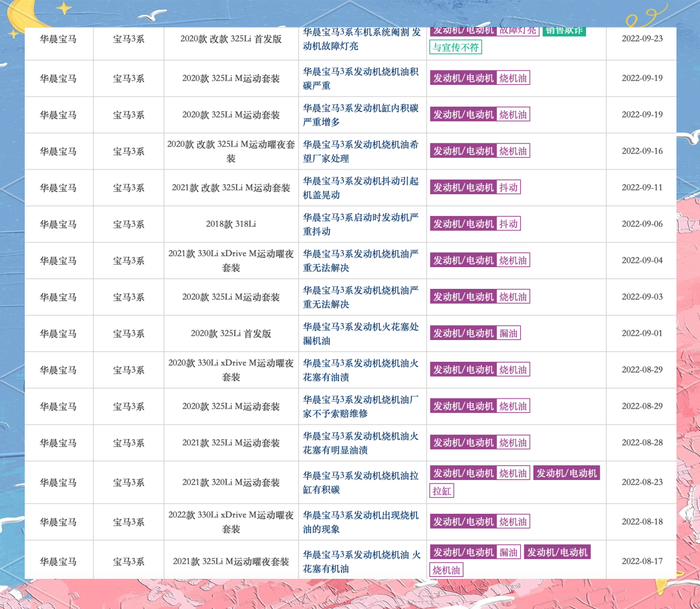This screenshot has width=700, height=609.
Task: Open complaint link '华晨宝马3系发动机烧机油积碳严重'
Action: pyautogui.click(x=361, y=78)
